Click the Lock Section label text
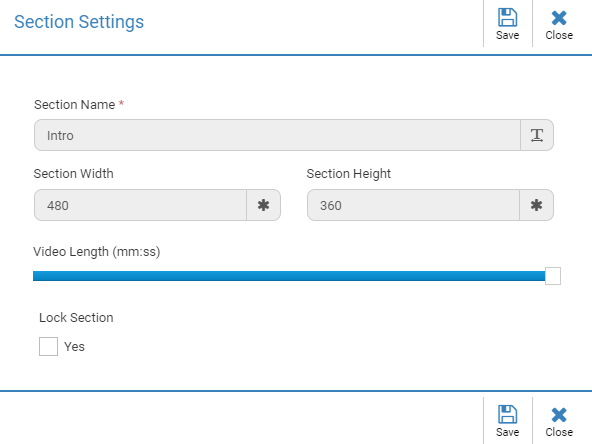 point(76,318)
